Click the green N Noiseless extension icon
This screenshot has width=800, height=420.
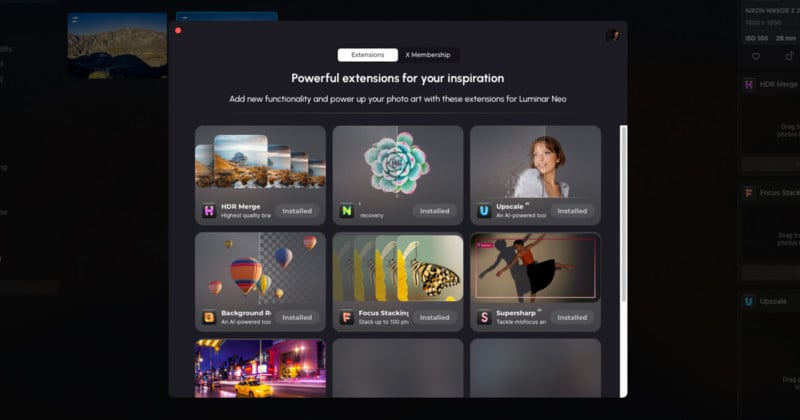(346, 211)
